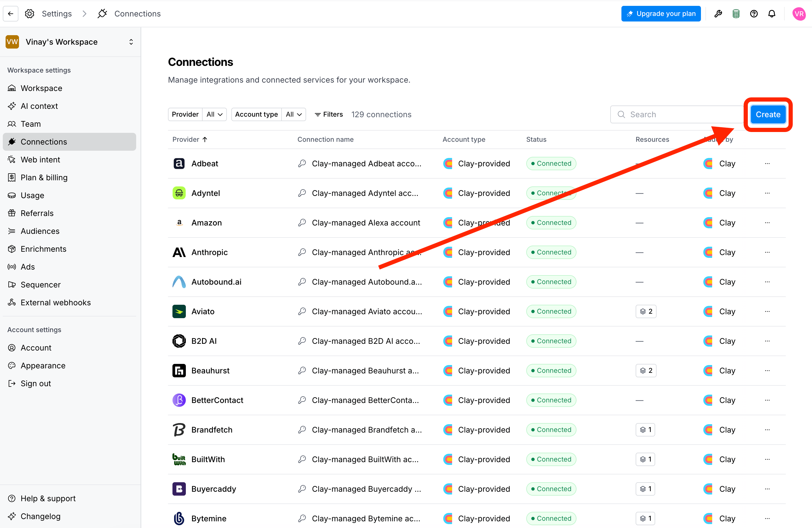Screen dimensions: 812x528
Task: Open the more options menu for Aviato row
Action: coord(767,311)
